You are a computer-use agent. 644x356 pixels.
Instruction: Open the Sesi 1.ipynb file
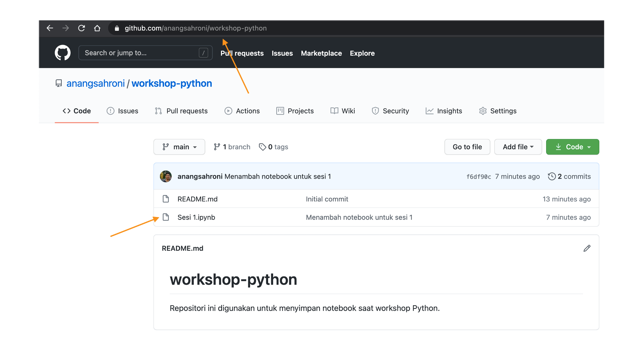(196, 217)
